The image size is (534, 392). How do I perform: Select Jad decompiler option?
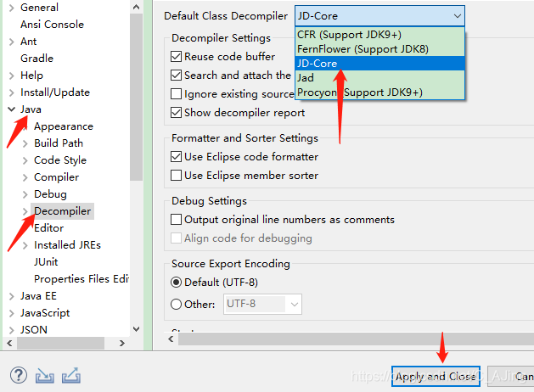[379, 78]
